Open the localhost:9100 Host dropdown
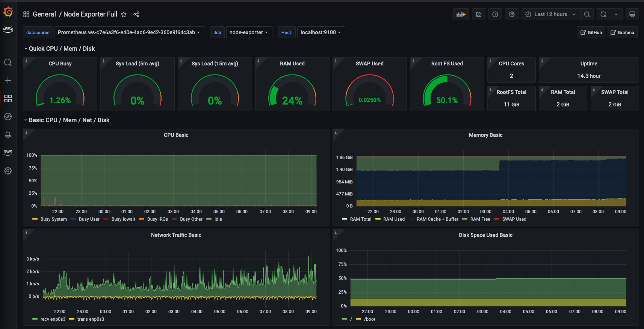The height and width of the screenshot is (329, 644). tap(321, 32)
